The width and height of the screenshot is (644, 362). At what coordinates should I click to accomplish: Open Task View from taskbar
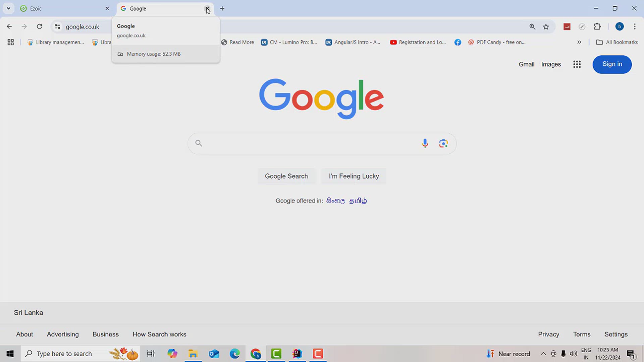(151, 354)
